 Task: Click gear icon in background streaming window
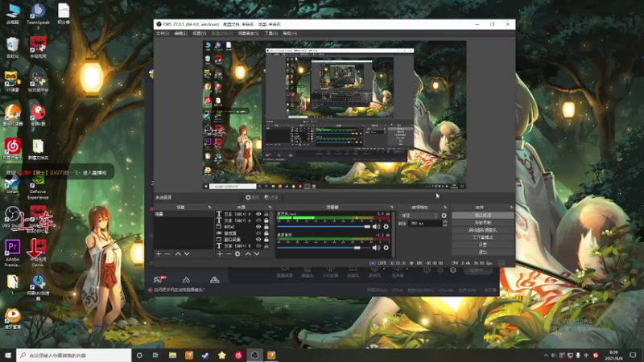[453, 270]
